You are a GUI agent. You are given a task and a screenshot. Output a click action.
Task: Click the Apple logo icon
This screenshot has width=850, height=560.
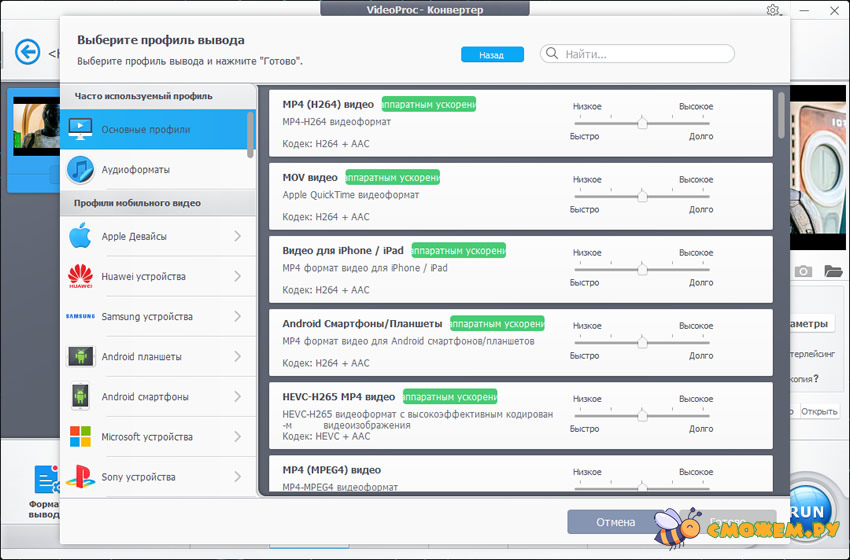click(x=80, y=236)
